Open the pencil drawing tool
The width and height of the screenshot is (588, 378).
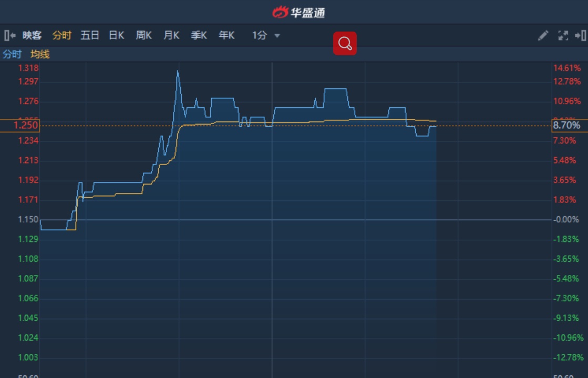543,36
